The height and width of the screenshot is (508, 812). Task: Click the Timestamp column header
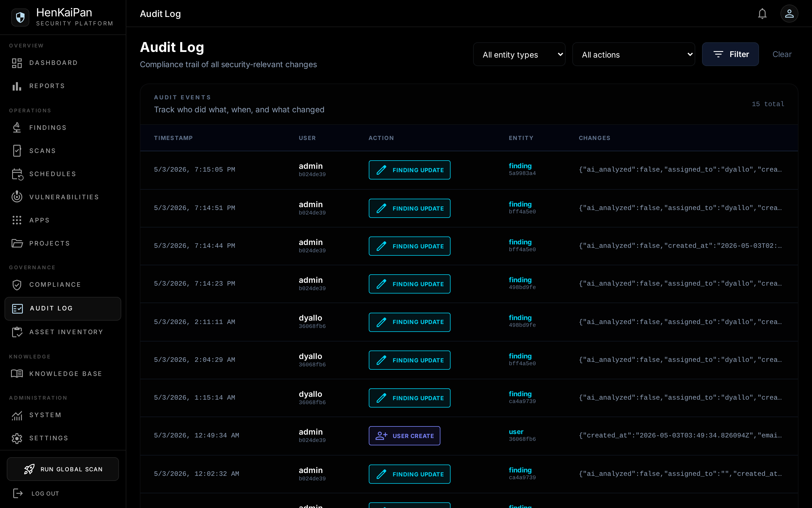[173, 138]
